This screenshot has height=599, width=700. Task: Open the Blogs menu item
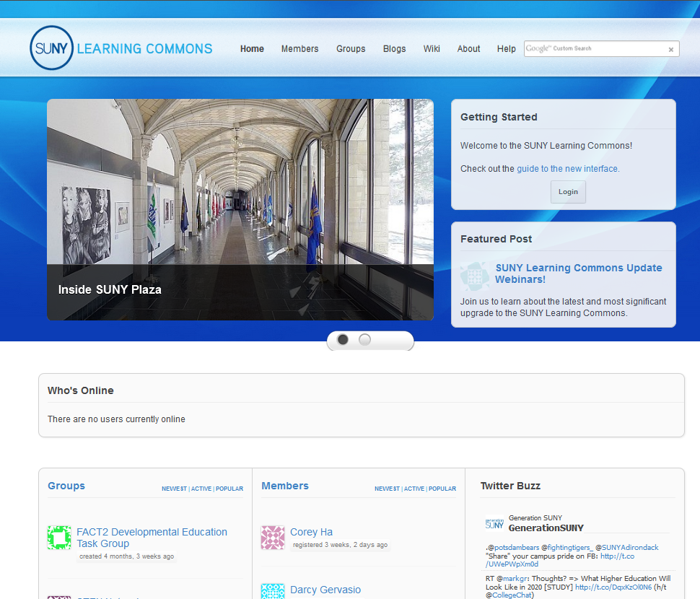394,48
